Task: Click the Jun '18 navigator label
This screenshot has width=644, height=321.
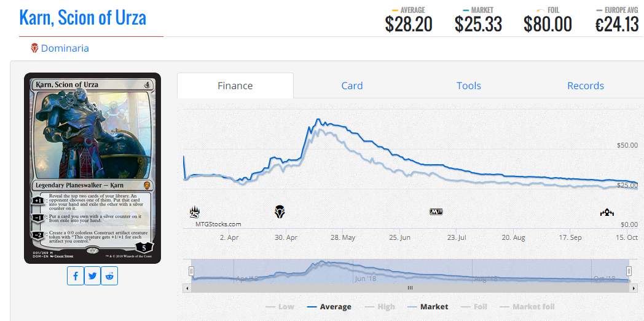Action: (365, 279)
